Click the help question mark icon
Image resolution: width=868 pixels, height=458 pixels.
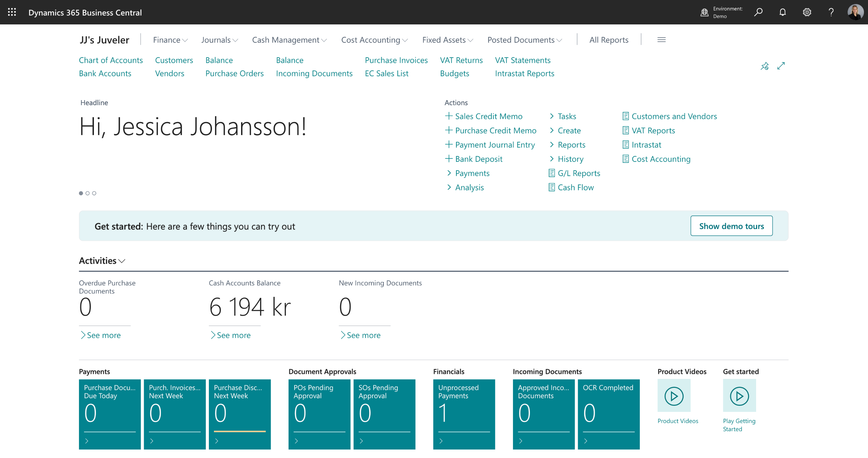pos(831,13)
